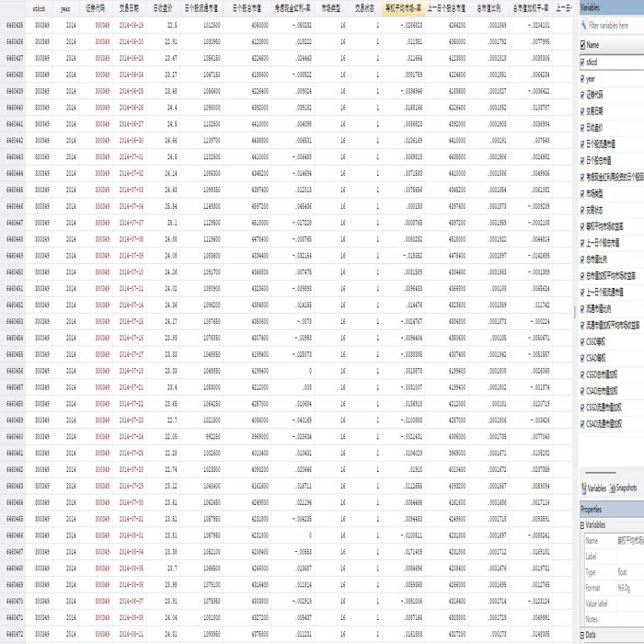Click the Variables tab icon

pos(583,488)
